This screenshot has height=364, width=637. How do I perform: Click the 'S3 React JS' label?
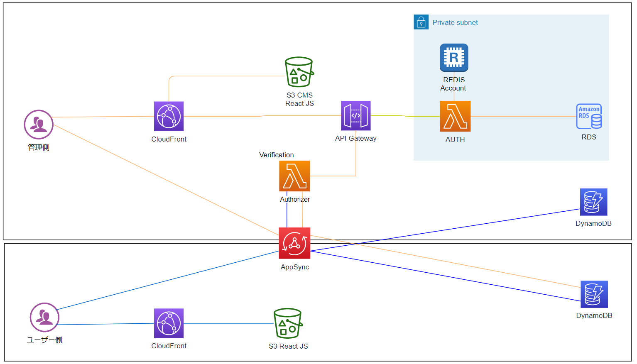tap(288, 346)
